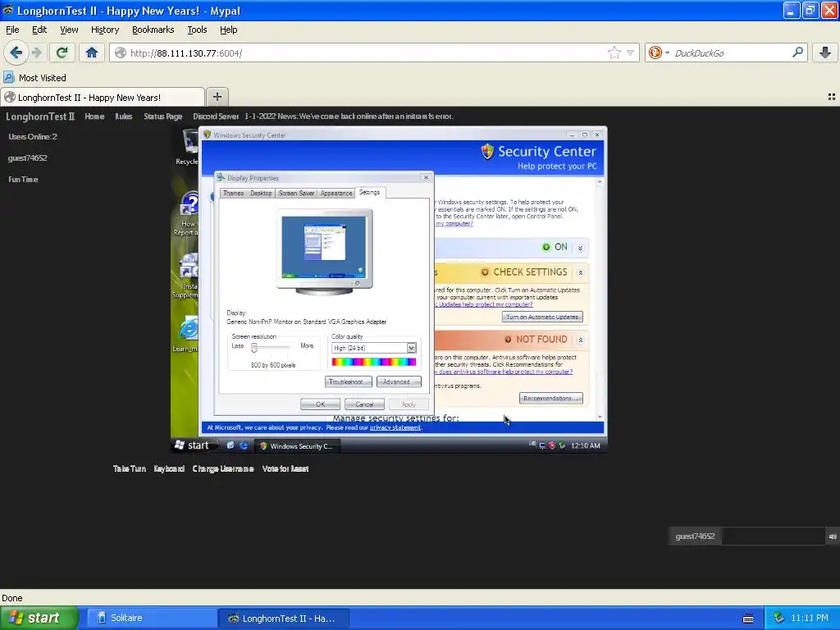The image size is (840, 630).
Task: Cancel the Display Properties dialog
Action: [x=364, y=404]
